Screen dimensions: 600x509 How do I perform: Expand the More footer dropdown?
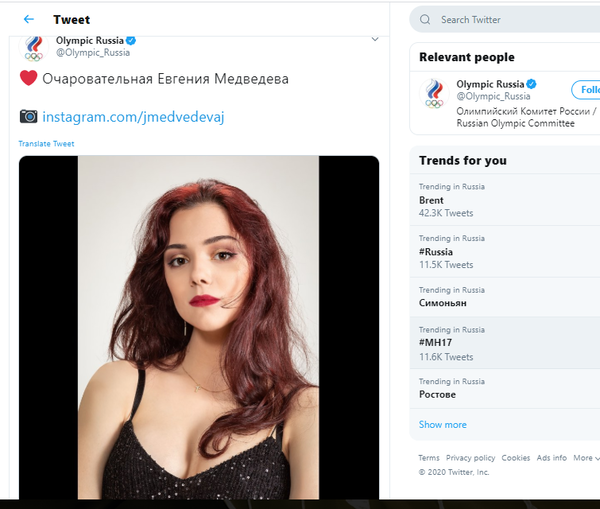point(586,458)
